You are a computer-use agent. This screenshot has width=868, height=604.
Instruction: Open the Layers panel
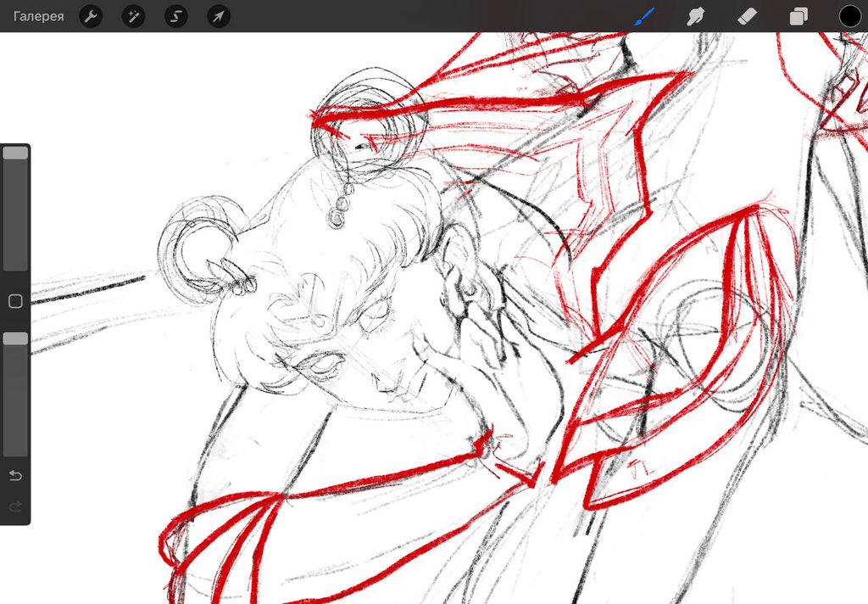798,17
